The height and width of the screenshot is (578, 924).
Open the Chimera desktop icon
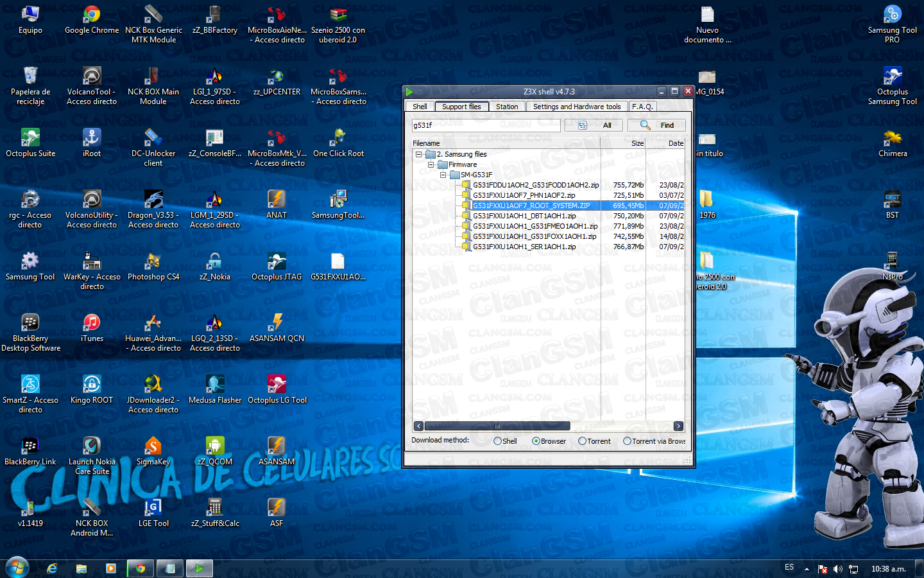(893, 143)
